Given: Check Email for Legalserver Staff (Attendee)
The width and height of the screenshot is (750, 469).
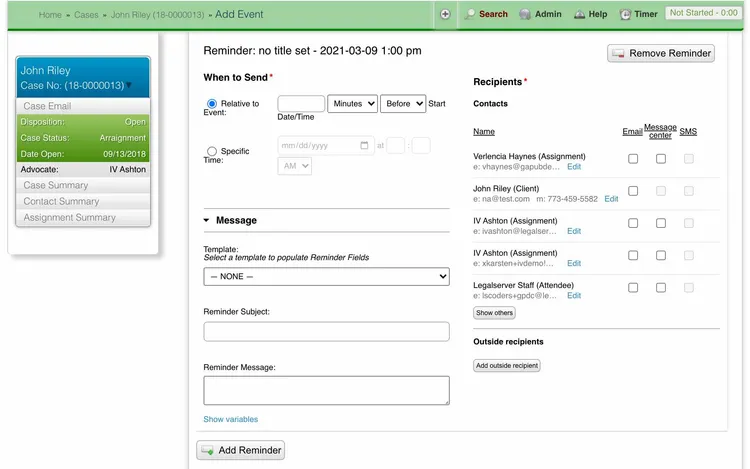Looking at the screenshot, I should [633, 288].
